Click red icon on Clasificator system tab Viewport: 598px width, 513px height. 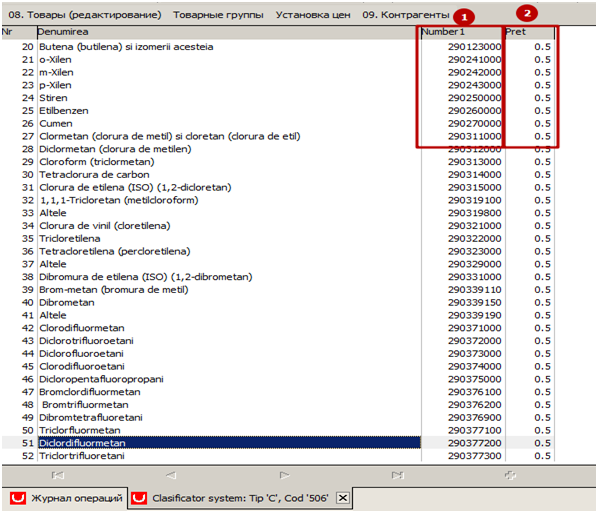click(139, 498)
